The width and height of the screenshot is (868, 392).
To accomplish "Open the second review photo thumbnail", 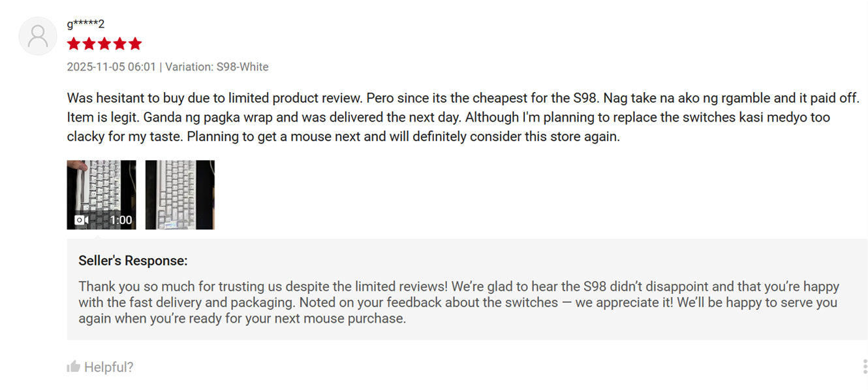I will pyautogui.click(x=180, y=194).
